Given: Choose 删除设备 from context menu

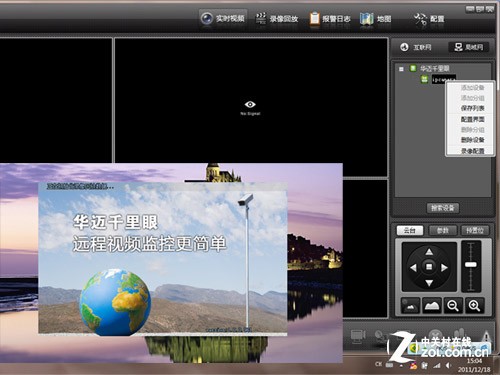Looking at the screenshot, I should pyautogui.click(x=472, y=140).
